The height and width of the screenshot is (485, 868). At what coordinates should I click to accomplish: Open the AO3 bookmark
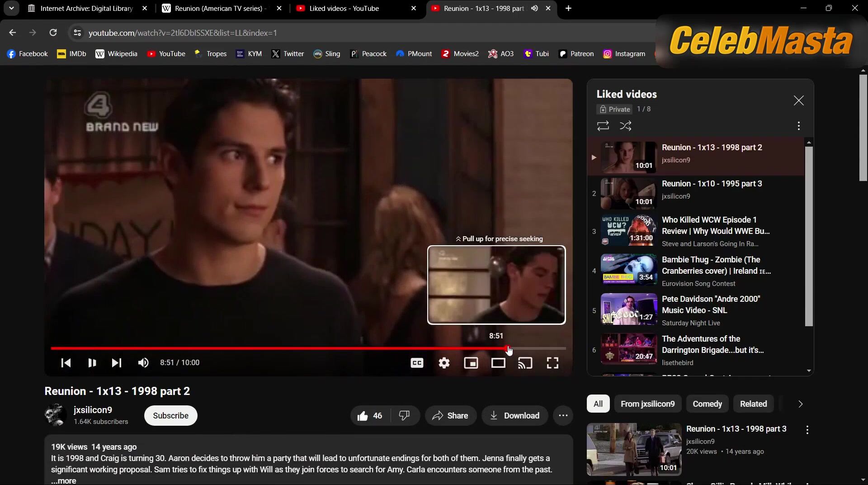point(500,54)
